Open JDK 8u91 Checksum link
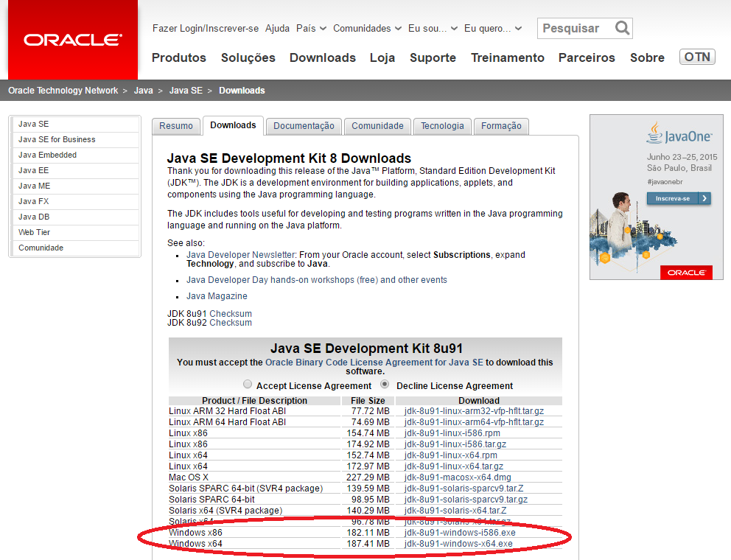Image resolution: width=731 pixels, height=560 pixels. [231, 314]
